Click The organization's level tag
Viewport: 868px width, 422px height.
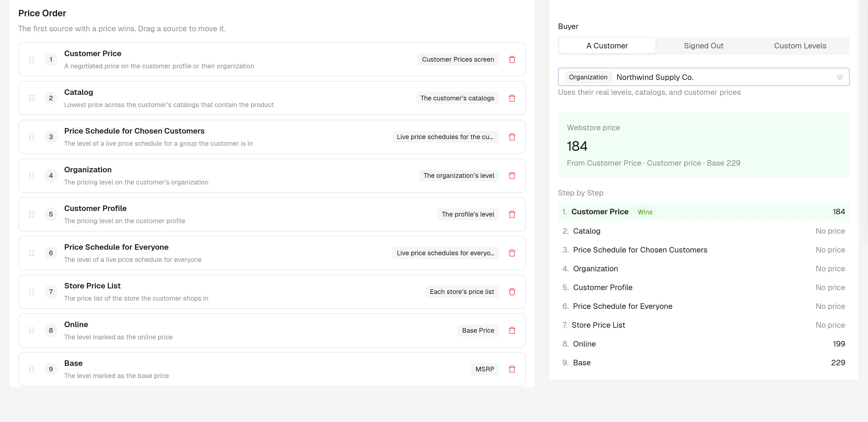point(459,176)
